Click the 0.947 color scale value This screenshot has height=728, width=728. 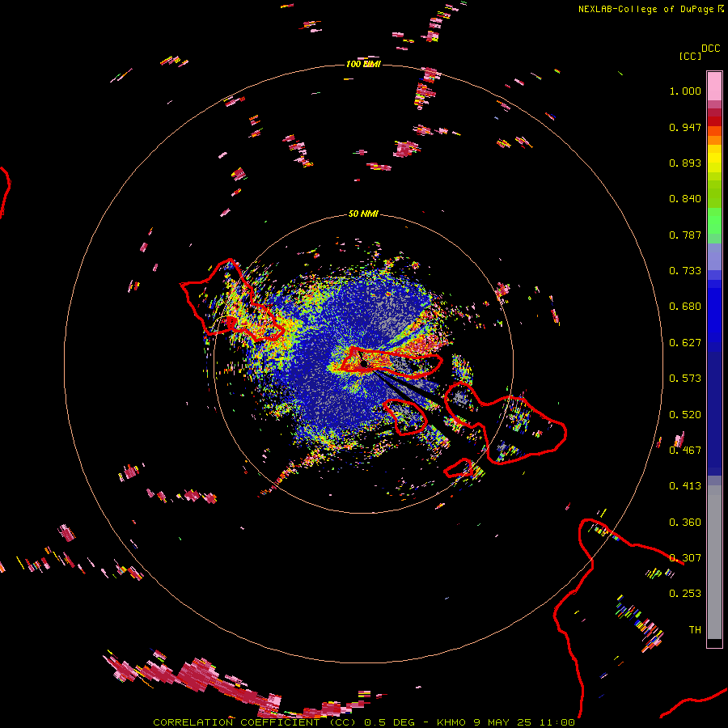685,127
